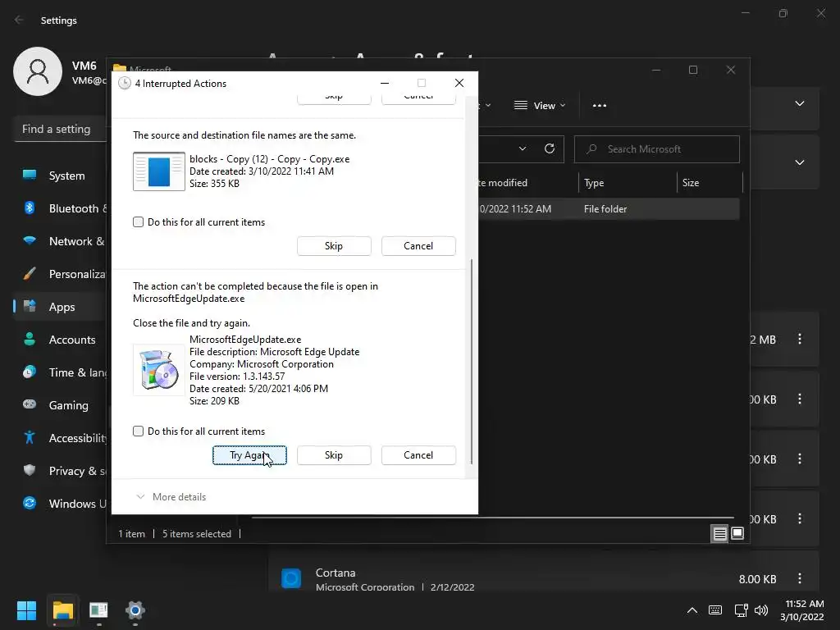
Task: Go back in Settings
Action: 20,20
